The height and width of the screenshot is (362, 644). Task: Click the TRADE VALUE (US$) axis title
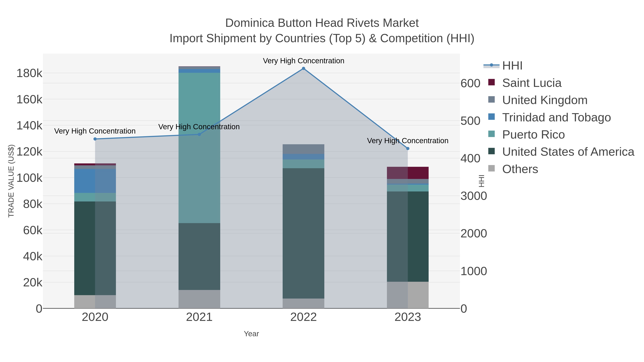[x=11, y=181]
